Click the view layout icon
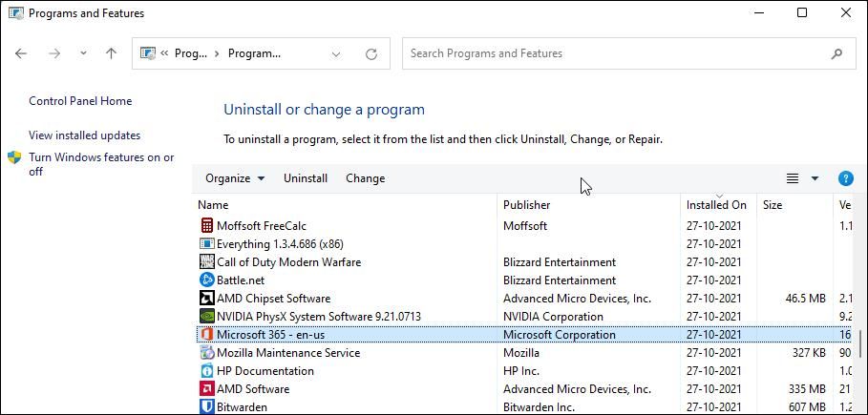Viewport: 868px width, 415px height. tap(793, 178)
